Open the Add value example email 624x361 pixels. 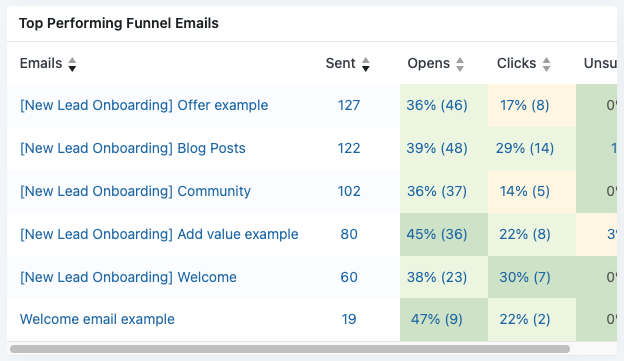click(159, 234)
